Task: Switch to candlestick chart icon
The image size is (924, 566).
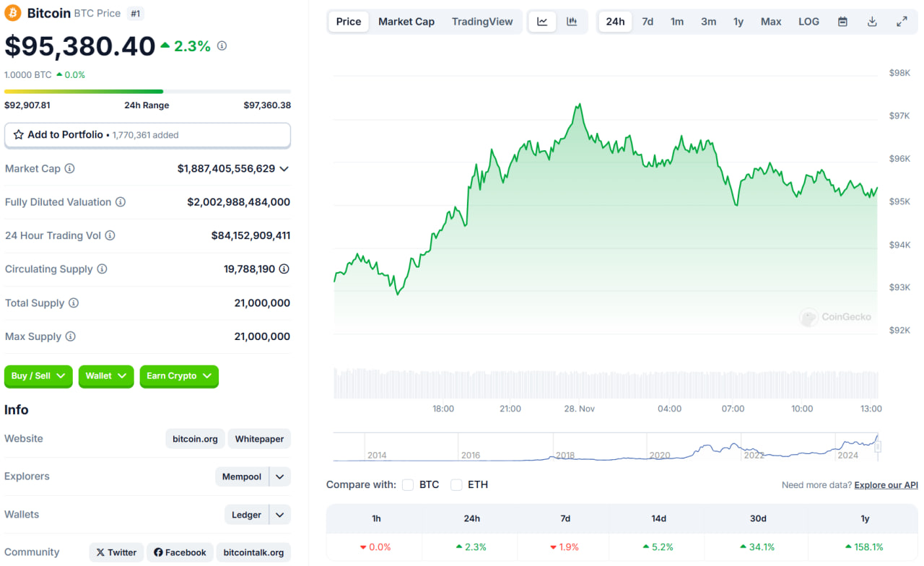Action: (572, 22)
